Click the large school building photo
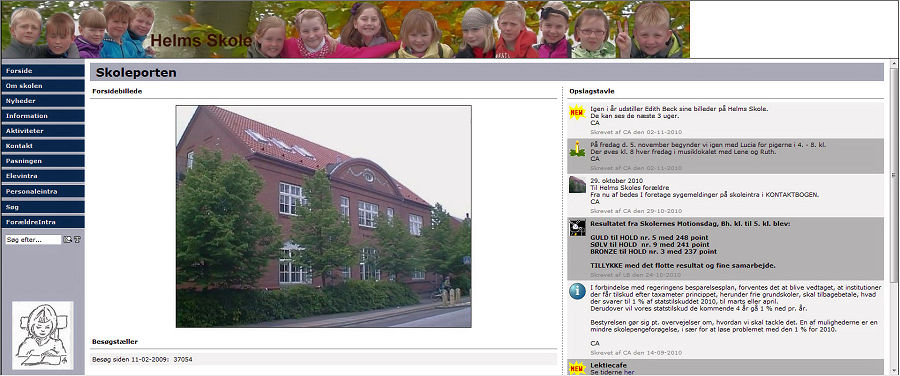900x376 pixels. (324, 216)
